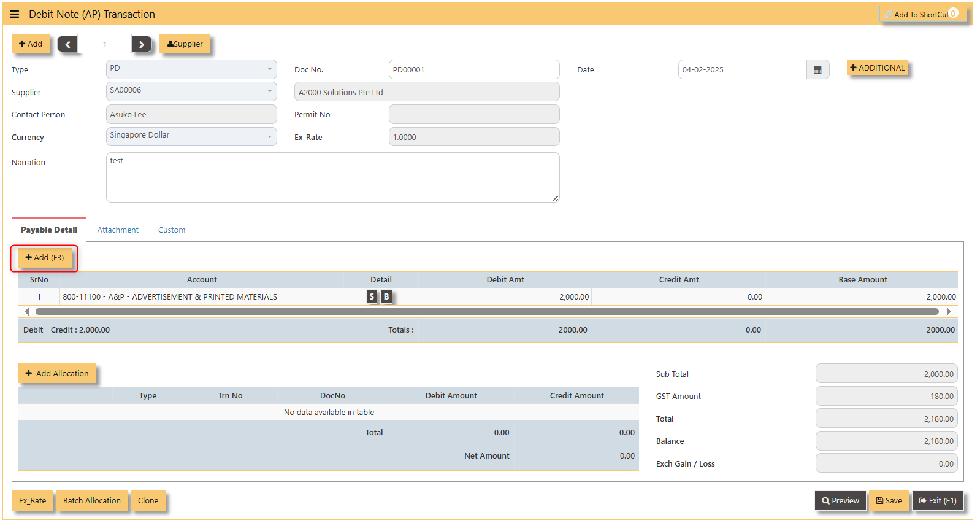Click the top Add button

(31, 44)
